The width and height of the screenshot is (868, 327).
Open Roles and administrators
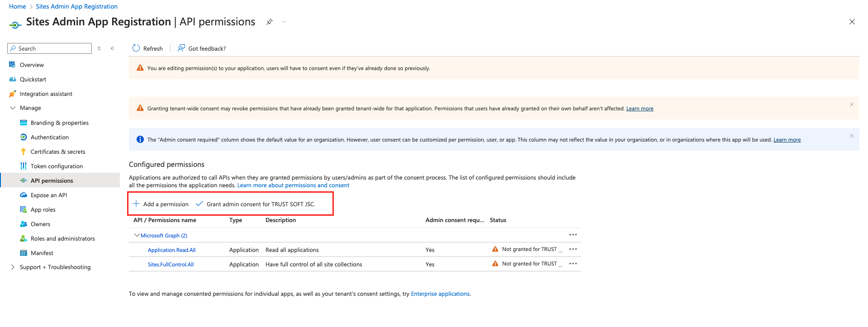[63, 239]
